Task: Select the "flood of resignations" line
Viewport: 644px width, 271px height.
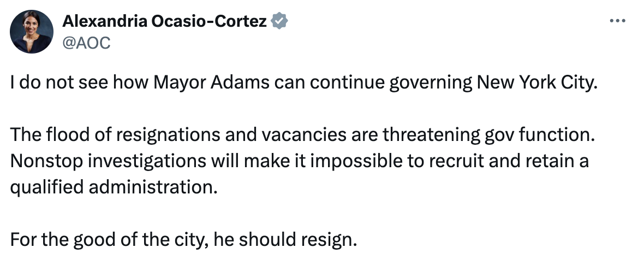Action: [302, 135]
